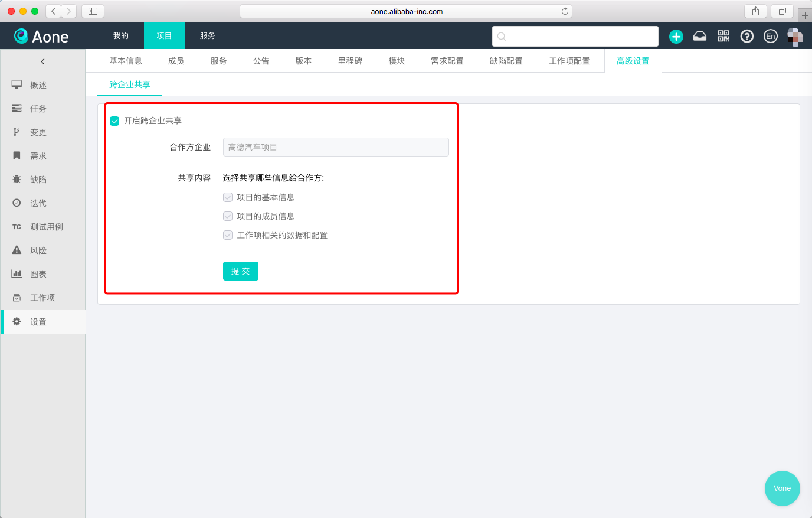Switch to the 基本信息 tab
Image resolution: width=812 pixels, height=518 pixels.
(x=126, y=61)
